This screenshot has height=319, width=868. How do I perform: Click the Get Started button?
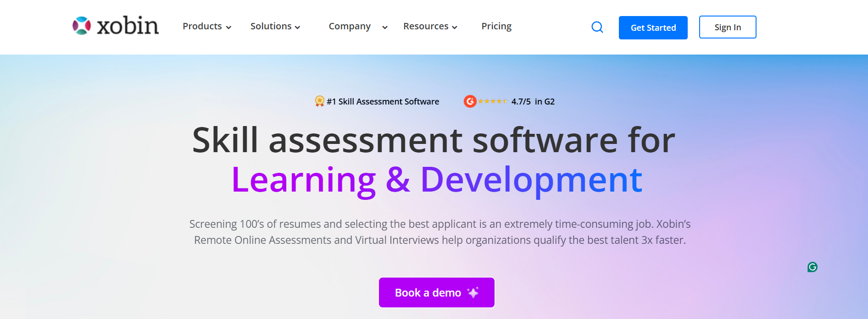pyautogui.click(x=653, y=27)
